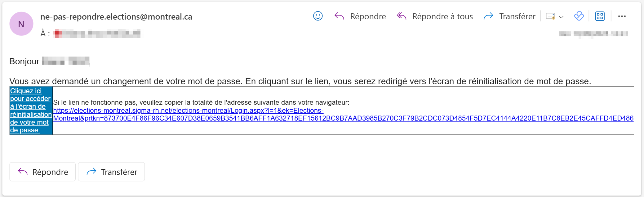Click the blurred received date of the email
This screenshot has width=644, height=197.
[x=593, y=34]
